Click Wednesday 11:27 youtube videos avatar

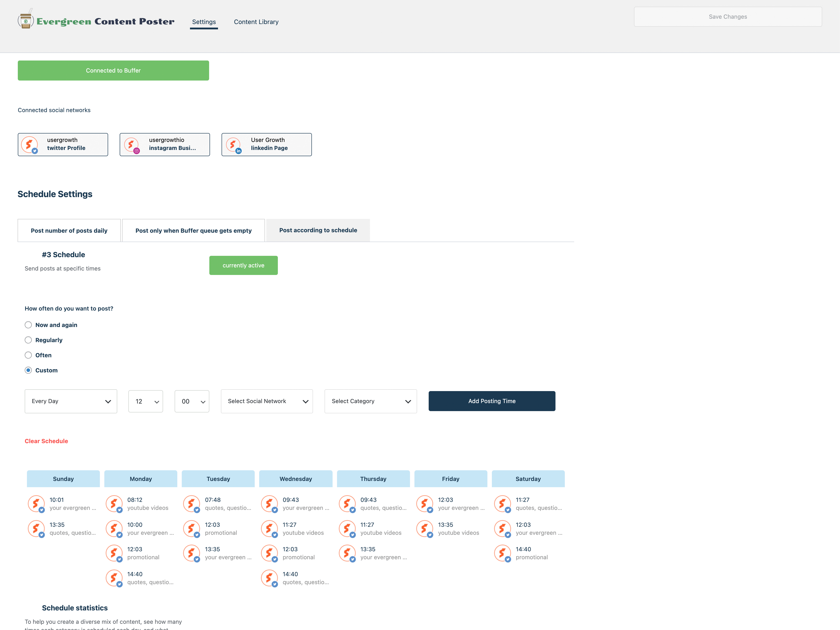pos(269,529)
